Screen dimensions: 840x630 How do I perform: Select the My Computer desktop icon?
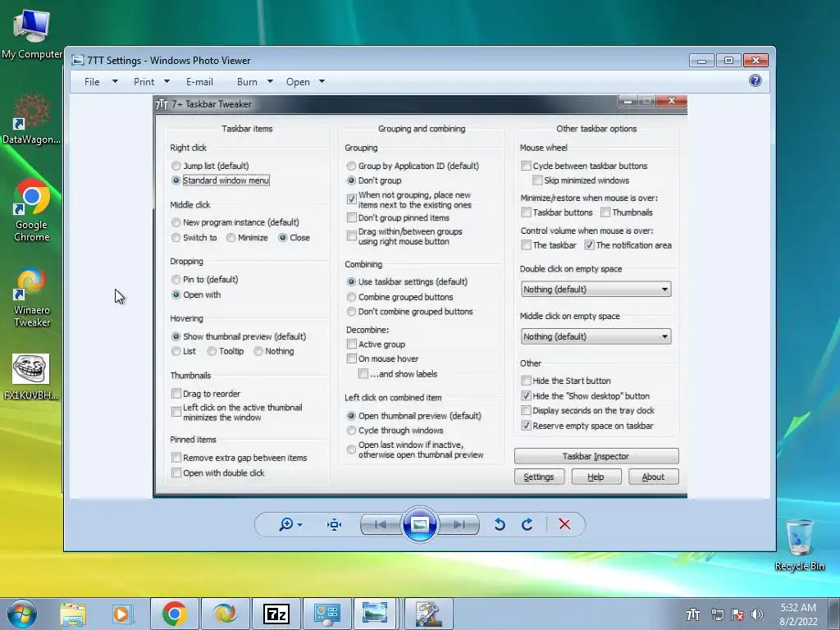point(32,34)
